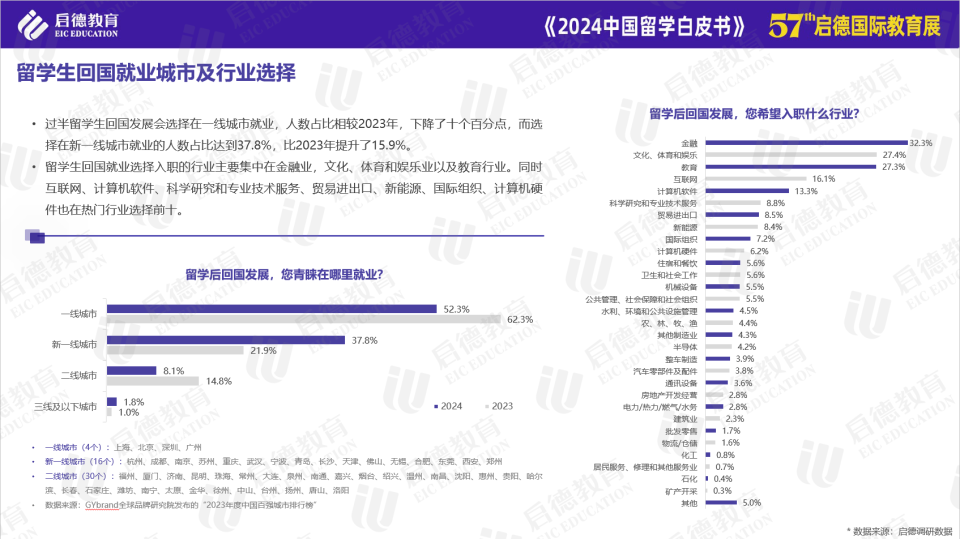The width and height of the screenshot is (960, 539).
Task: Click the 三线及以下城市 axis label
Action: click(66, 406)
